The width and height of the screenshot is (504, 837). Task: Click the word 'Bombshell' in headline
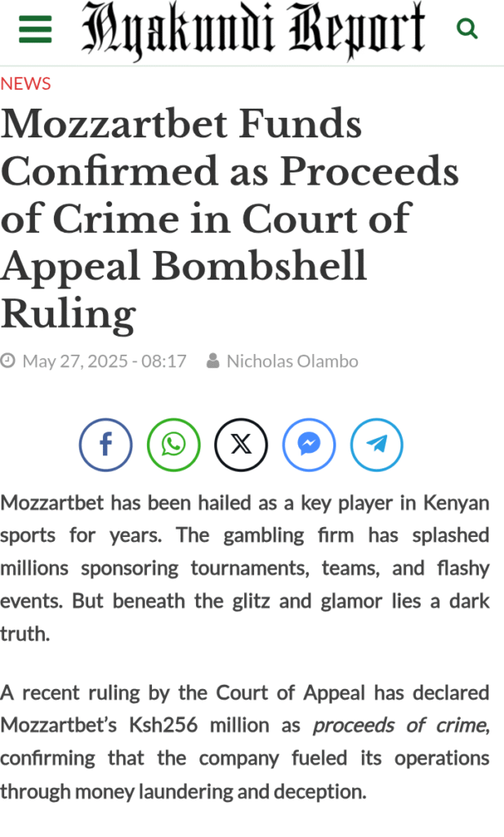tap(259, 266)
